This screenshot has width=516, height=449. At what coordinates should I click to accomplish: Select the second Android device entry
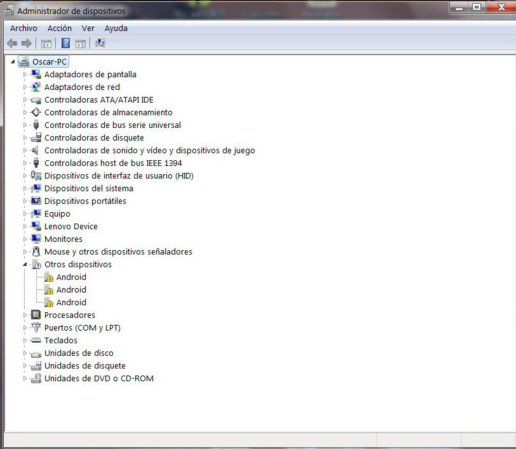[71, 290]
